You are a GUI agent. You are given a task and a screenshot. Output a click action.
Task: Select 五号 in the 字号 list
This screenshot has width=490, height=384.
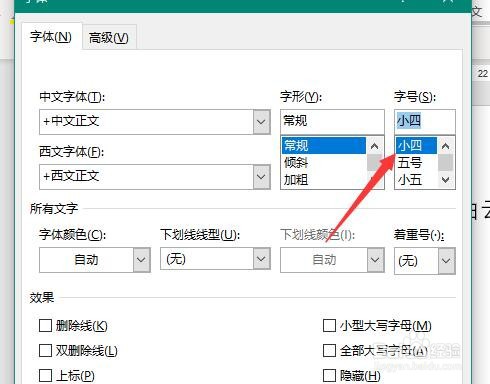coord(417,163)
